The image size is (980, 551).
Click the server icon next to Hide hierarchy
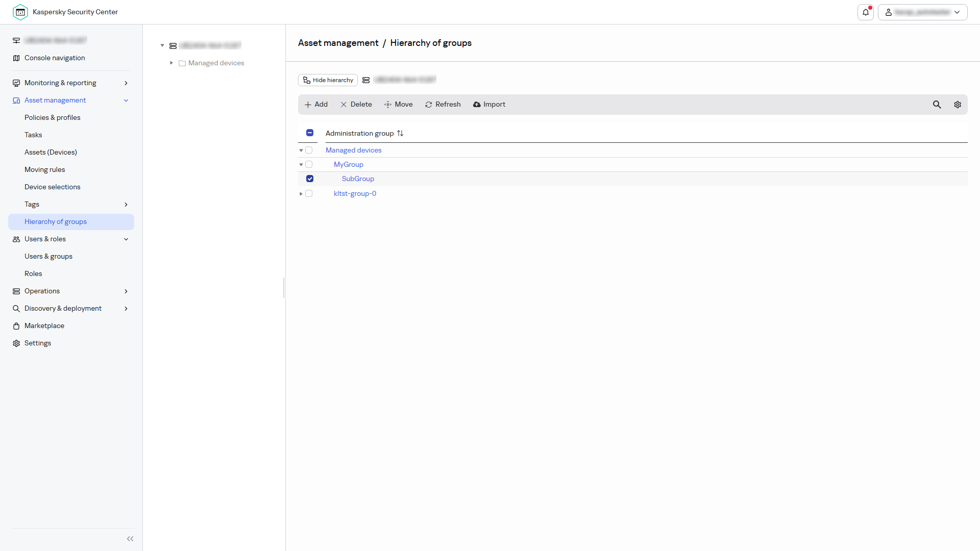[x=366, y=80]
